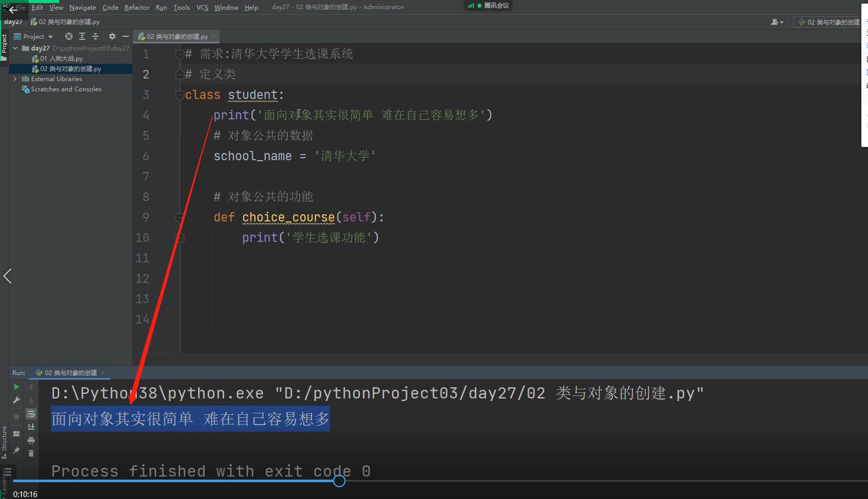The width and height of the screenshot is (868, 499).
Task: Click the Select Opened File target icon
Action: (x=69, y=36)
